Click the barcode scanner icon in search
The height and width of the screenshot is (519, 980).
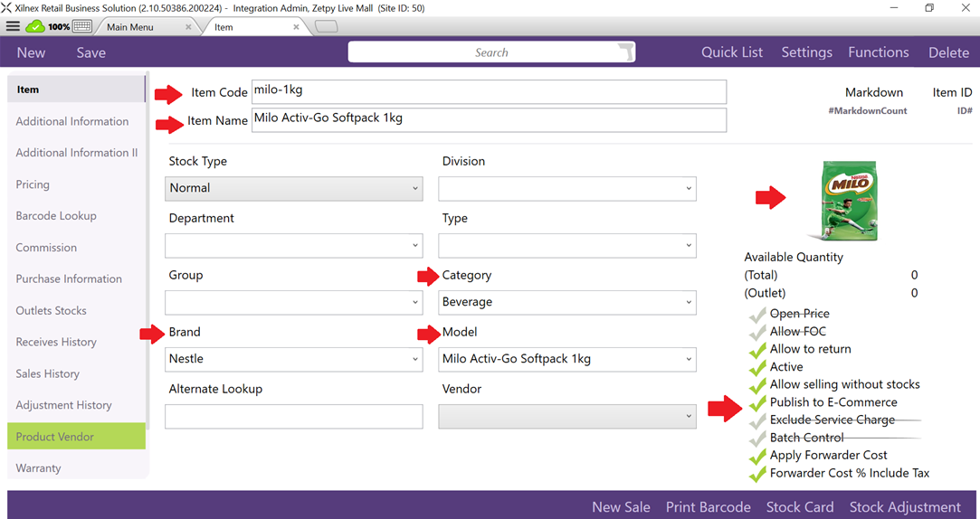pos(625,52)
